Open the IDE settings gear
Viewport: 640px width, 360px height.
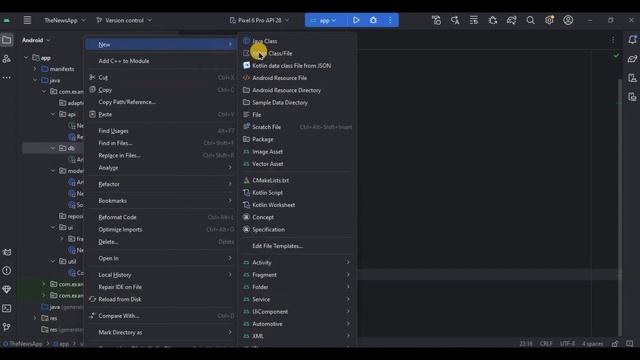549,20
